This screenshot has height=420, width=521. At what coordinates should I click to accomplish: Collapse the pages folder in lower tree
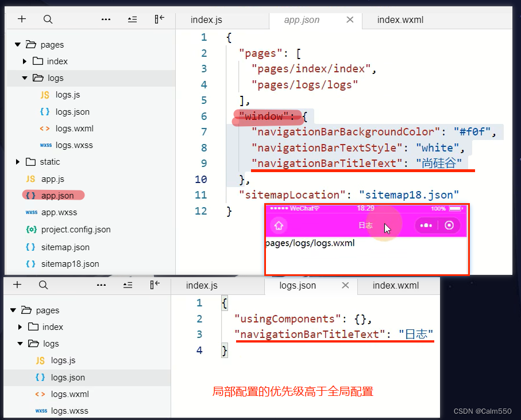pos(13,310)
